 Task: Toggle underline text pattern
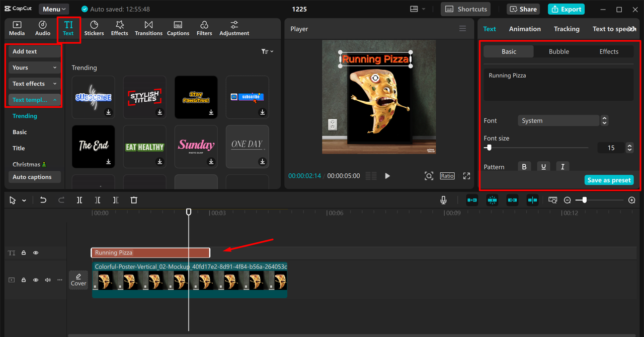click(543, 167)
